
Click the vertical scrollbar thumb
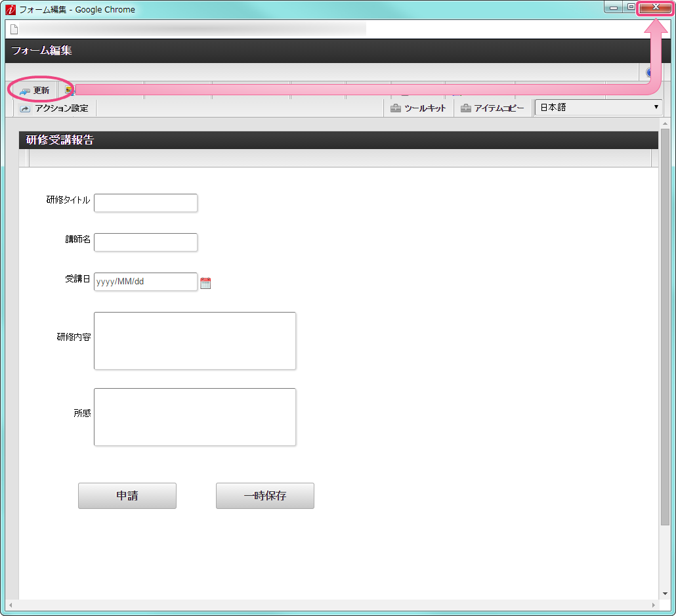click(x=665, y=326)
